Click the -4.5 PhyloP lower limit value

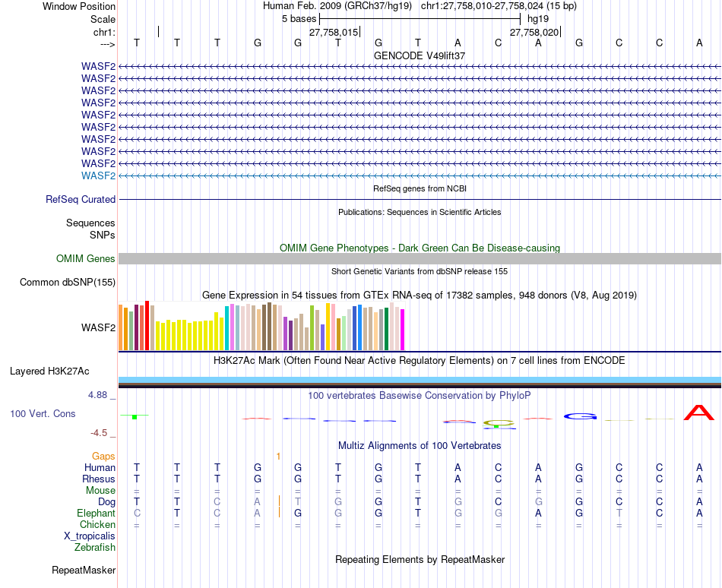coord(99,432)
